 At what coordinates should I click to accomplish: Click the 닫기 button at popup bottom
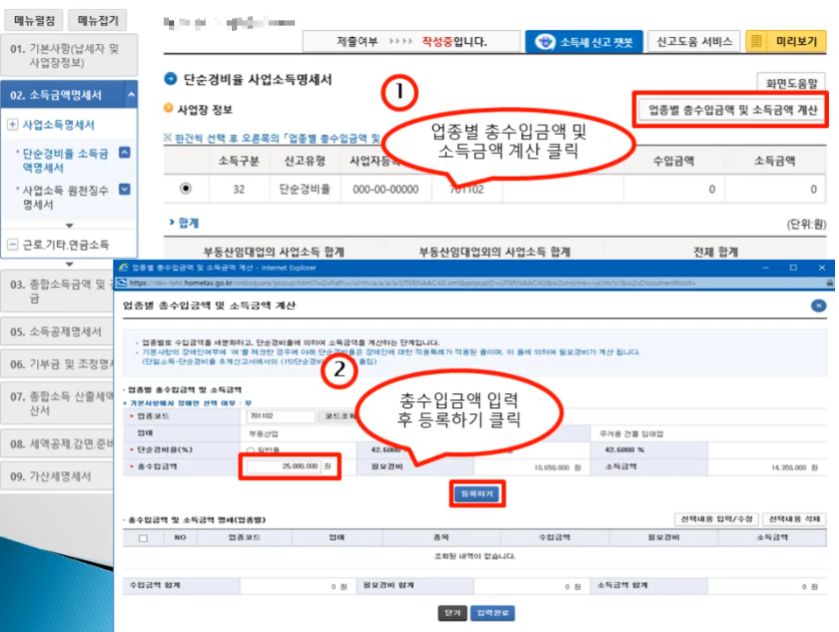(453, 613)
